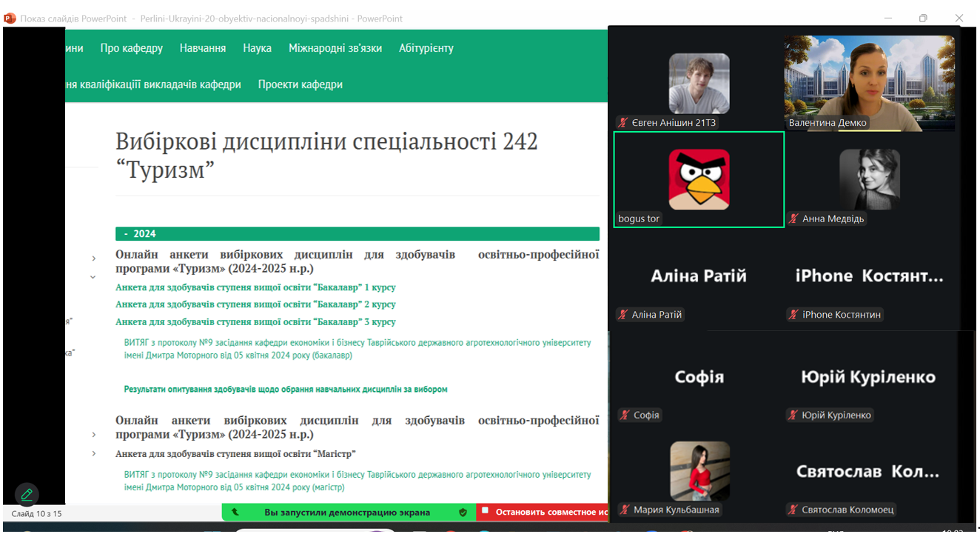Select Мария Кульбашная's profile photo
The height and width of the screenshot is (534, 980).
point(699,472)
